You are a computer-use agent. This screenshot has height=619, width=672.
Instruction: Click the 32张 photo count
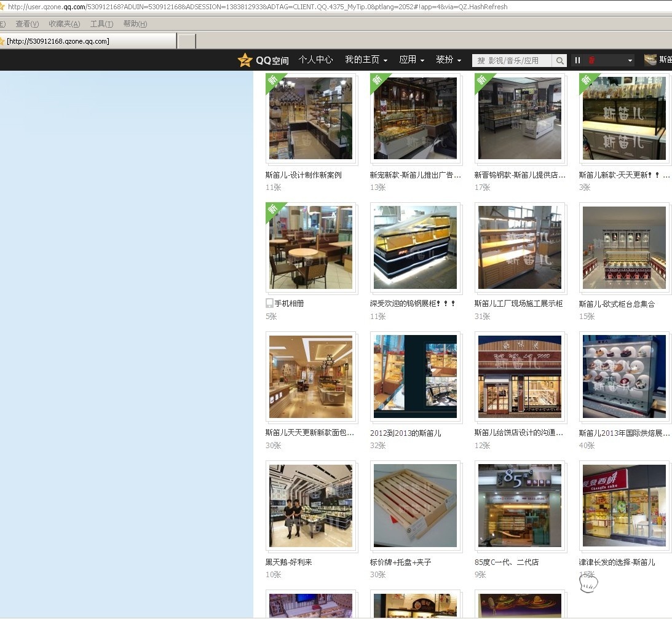[378, 446]
